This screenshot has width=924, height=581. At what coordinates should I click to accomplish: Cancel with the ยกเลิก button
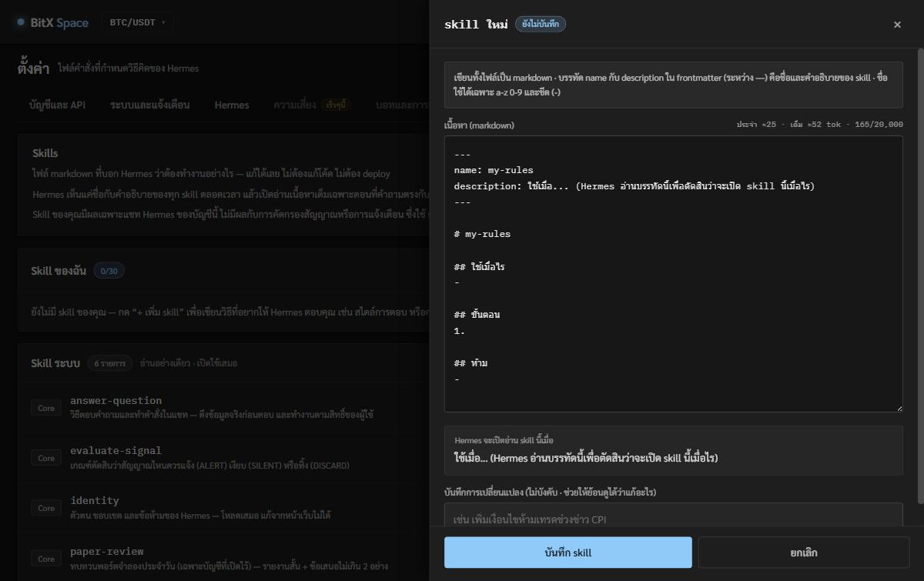[804, 553]
